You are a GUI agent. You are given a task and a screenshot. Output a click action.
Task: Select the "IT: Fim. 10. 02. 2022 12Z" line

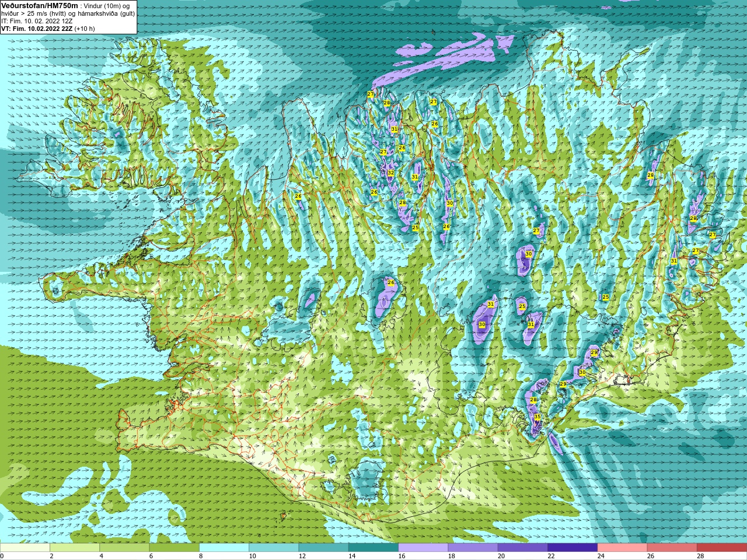coord(37,21)
